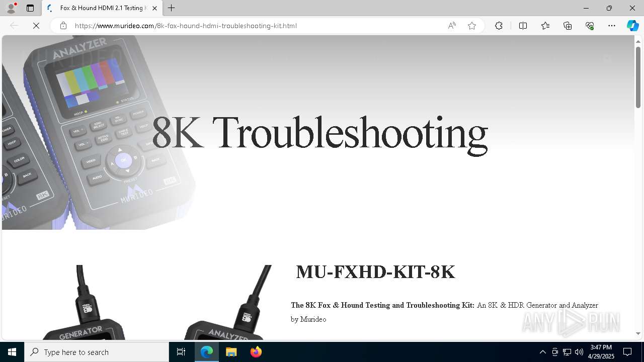Open network status tray icon
The height and width of the screenshot is (362, 644).
coord(567,352)
